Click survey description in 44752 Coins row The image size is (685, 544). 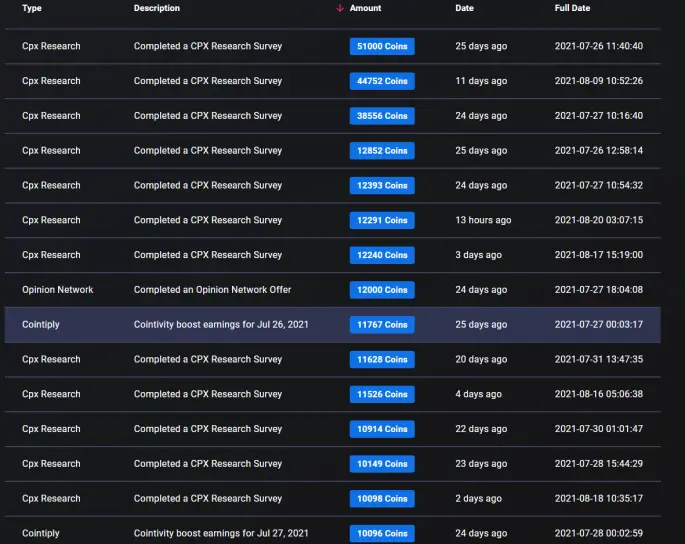click(208, 81)
